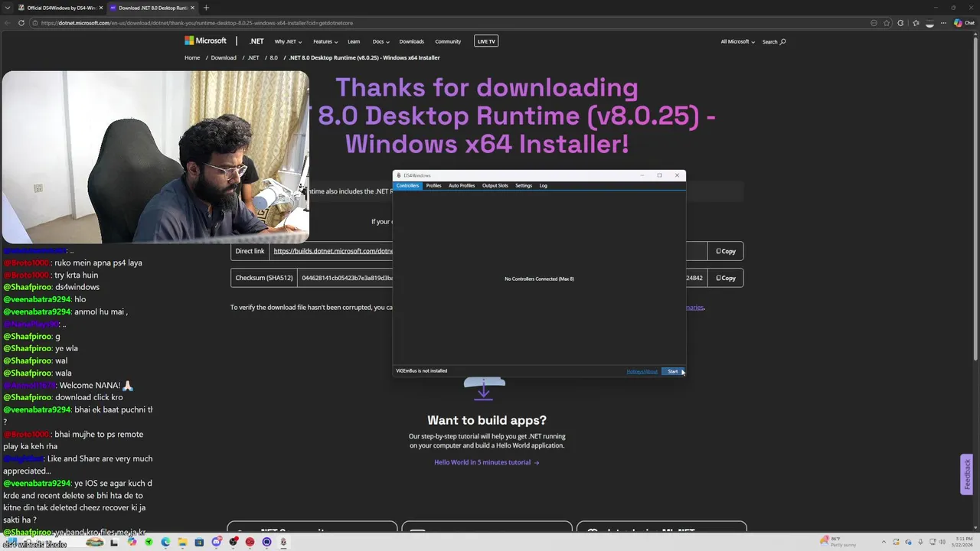Open Downloads in the .NET nav bar
Viewport: 980px width, 551px height.
tap(411, 41)
